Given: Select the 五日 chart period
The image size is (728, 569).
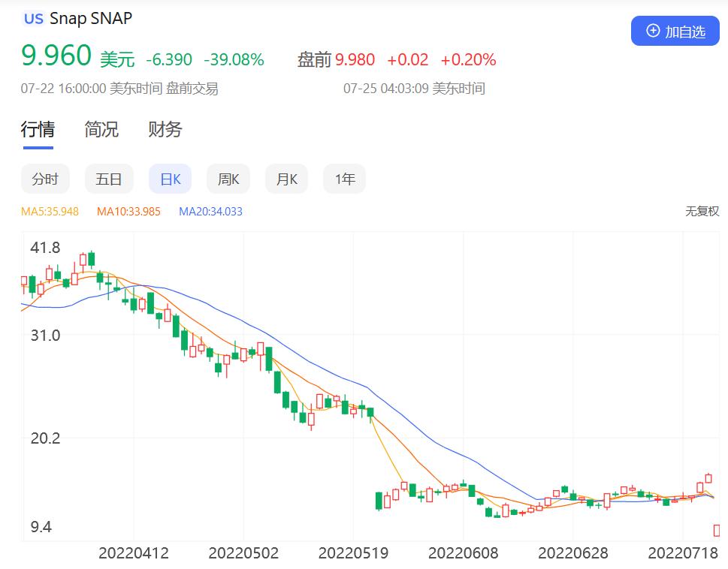Looking at the screenshot, I should tap(109, 179).
